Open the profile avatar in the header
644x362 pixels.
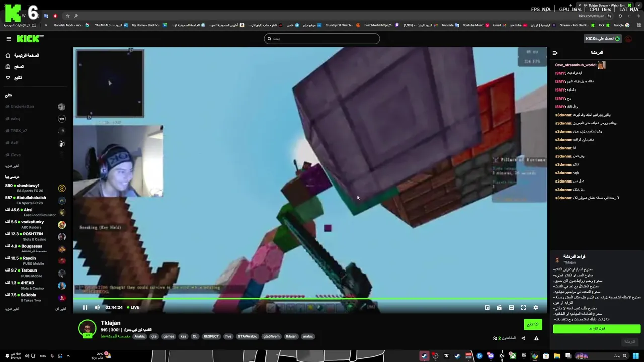[629, 39]
